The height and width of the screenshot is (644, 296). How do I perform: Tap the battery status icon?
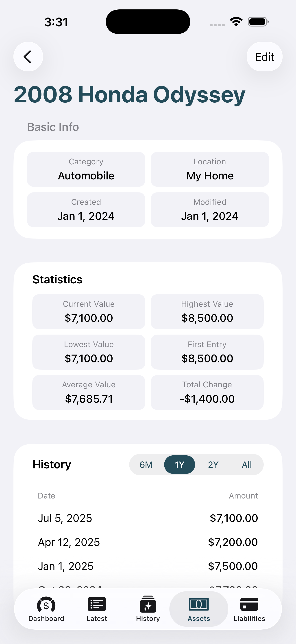pos(258,22)
